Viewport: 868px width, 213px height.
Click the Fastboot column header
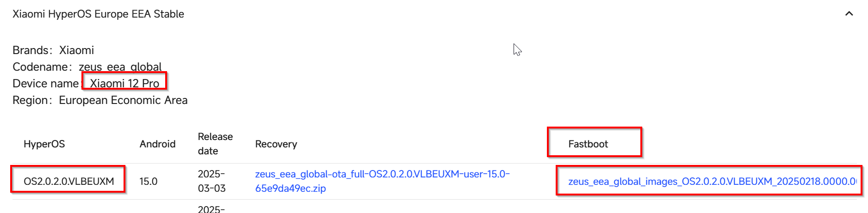click(588, 144)
